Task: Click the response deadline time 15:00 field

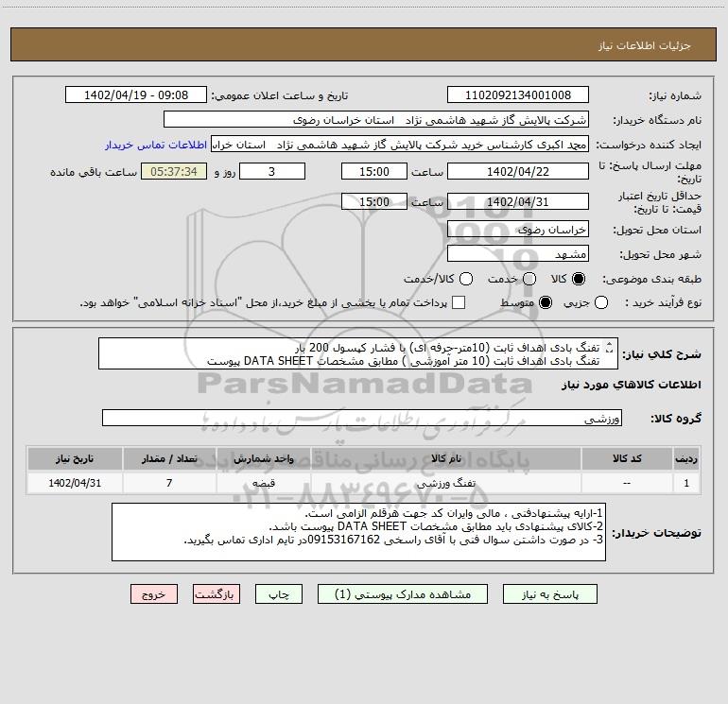Action: point(374,171)
